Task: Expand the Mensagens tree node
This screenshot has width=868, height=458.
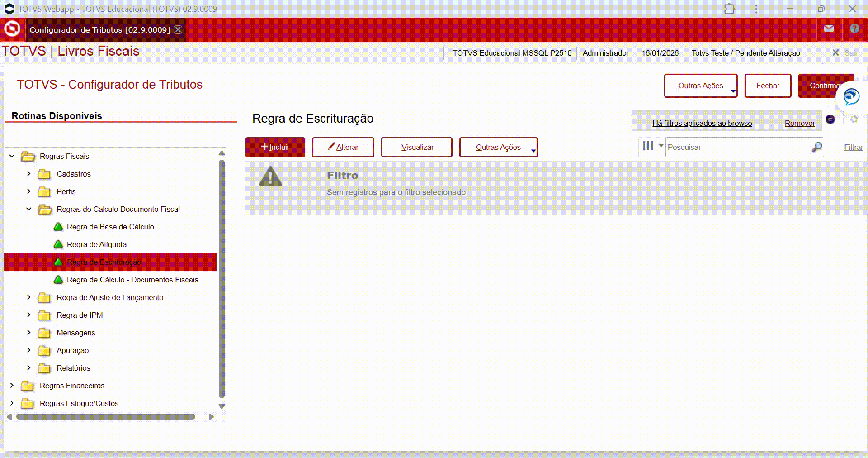Action: click(28, 333)
